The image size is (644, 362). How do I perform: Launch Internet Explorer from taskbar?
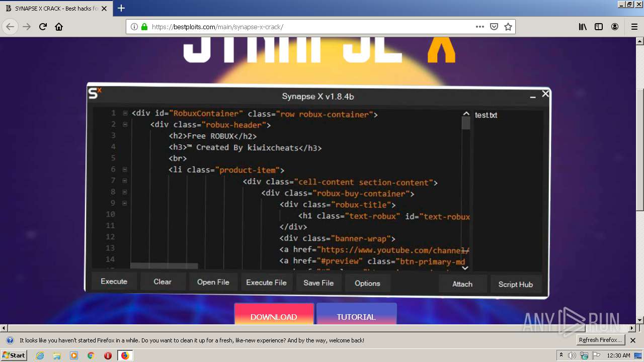tap(40, 355)
